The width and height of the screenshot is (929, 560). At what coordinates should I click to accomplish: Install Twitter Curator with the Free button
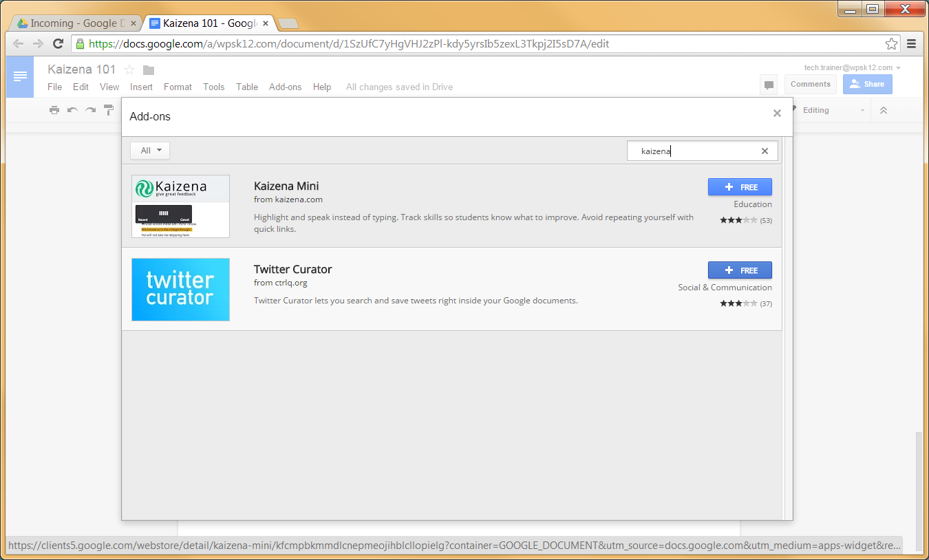pos(740,270)
